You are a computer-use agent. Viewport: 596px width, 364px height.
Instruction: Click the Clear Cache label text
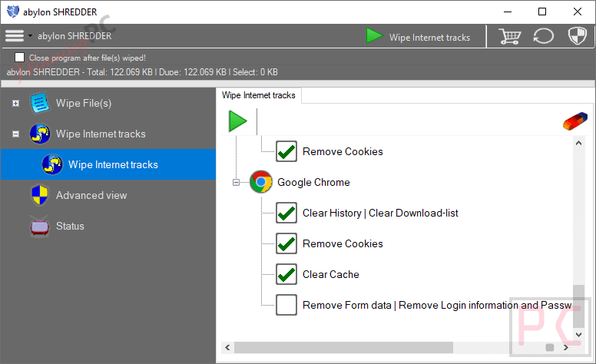point(331,274)
